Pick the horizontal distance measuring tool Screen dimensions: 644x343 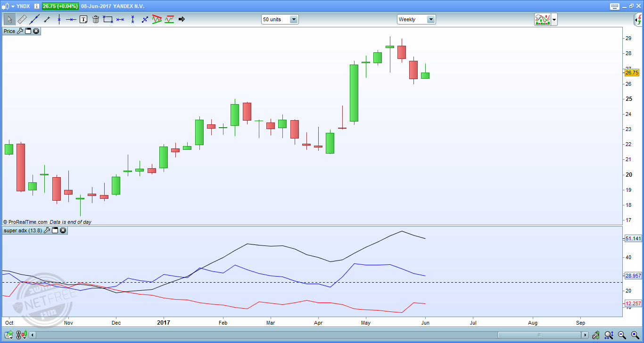[x=120, y=19]
